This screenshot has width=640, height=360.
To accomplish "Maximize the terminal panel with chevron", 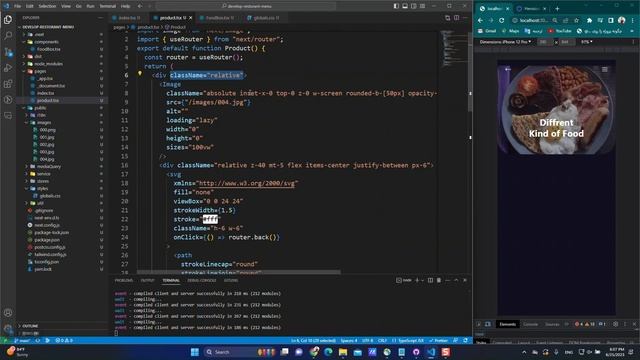I will click(x=456, y=280).
